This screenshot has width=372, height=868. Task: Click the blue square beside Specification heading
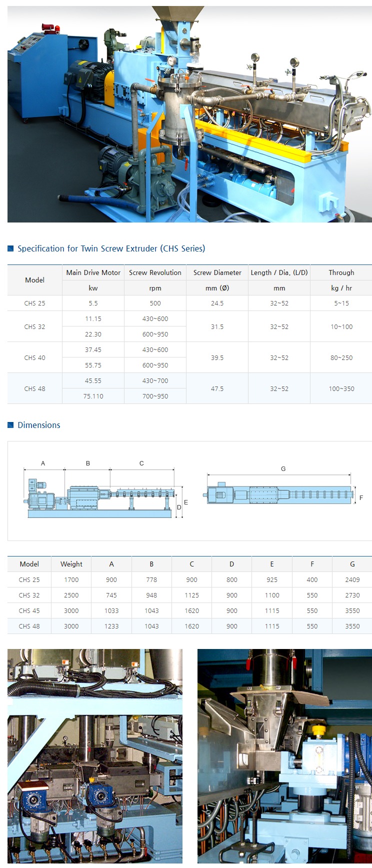click(10, 248)
